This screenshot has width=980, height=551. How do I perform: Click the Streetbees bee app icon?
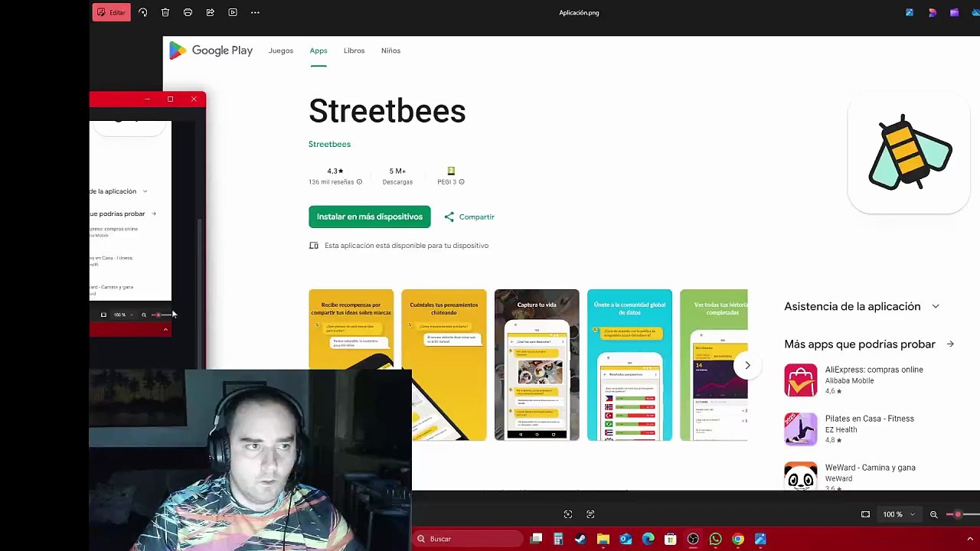pyautogui.click(x=909, y=152)
